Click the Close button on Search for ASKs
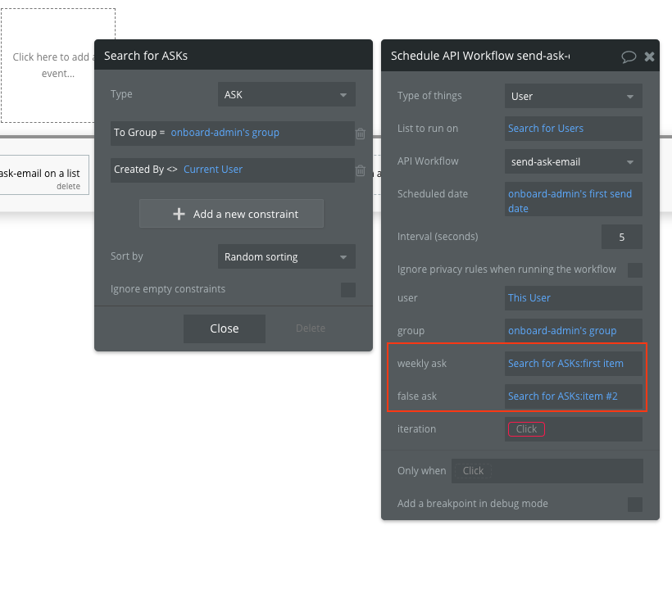This screenshot has height=616, width=672. [x=224, y=328]
